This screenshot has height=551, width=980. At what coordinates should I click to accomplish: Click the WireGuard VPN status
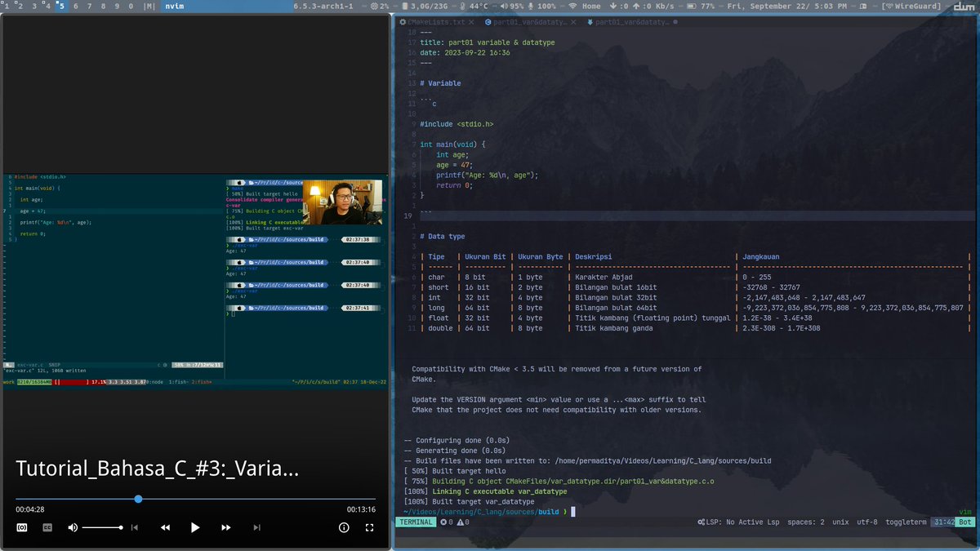coord(911,6)
